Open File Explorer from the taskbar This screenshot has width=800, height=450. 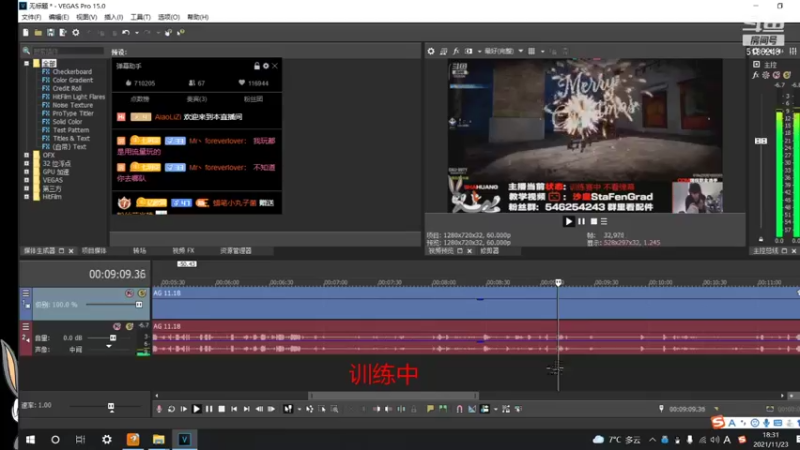point(159,439)
